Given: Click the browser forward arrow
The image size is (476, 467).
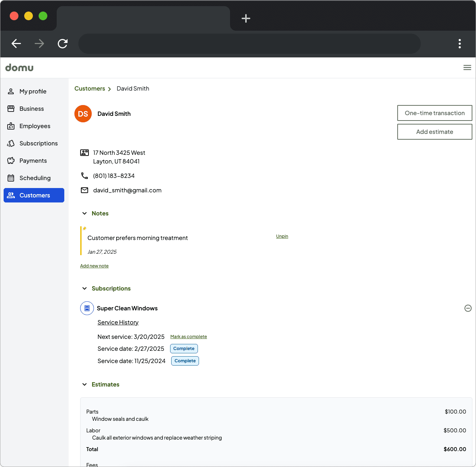Looking at the screenshot, I should coord(39,44).
